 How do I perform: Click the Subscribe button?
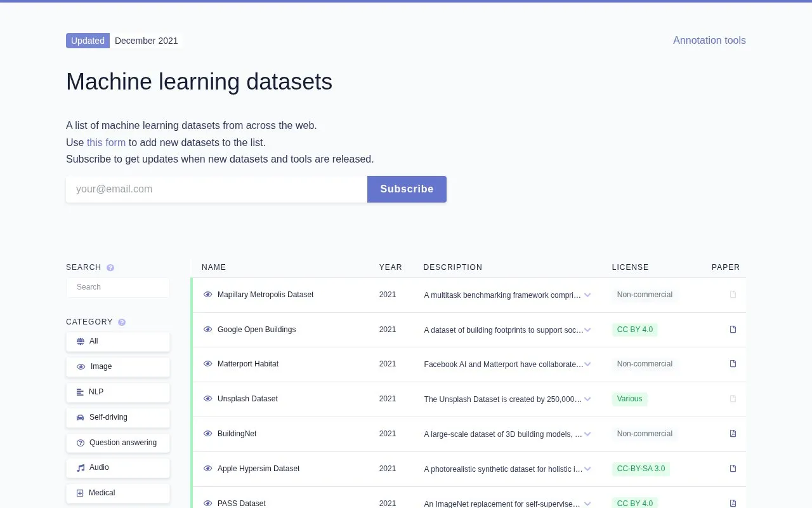point(407,189)
